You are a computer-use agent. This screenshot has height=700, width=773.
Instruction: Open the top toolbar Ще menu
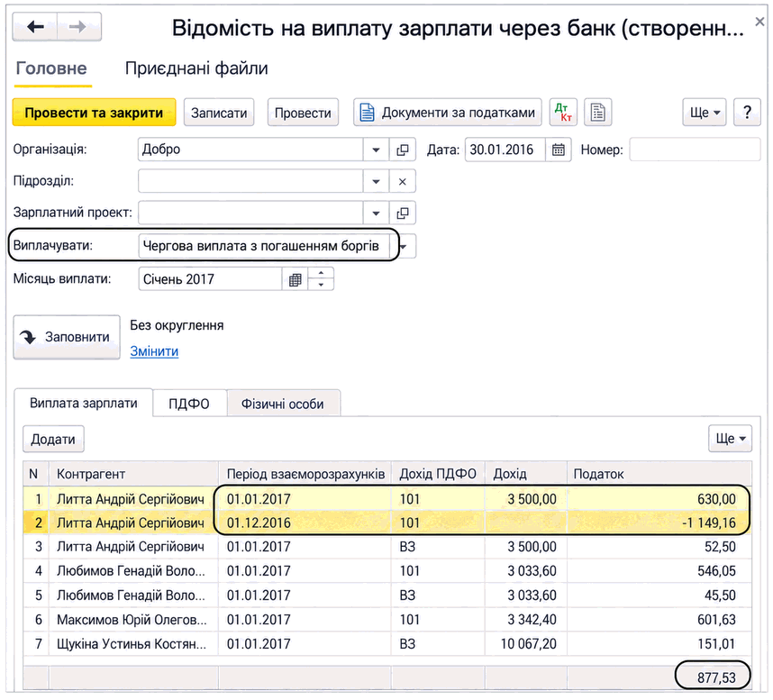click(705, 113)
